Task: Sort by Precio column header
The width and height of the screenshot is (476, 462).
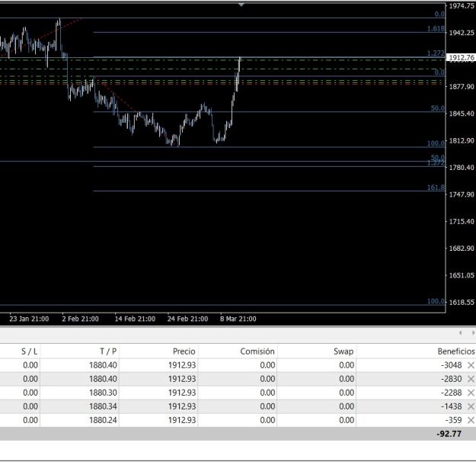Action: (x=184, y=351)
